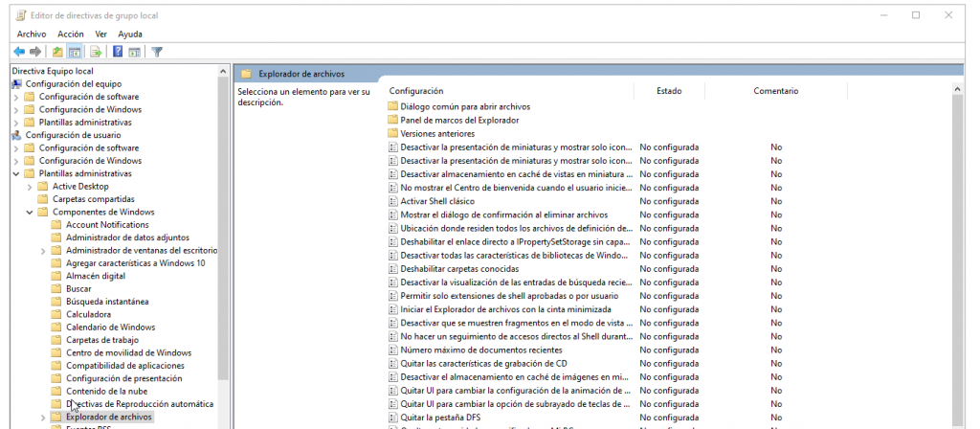
Task: Open the Acción menu
Action: [x=71, y=34]
